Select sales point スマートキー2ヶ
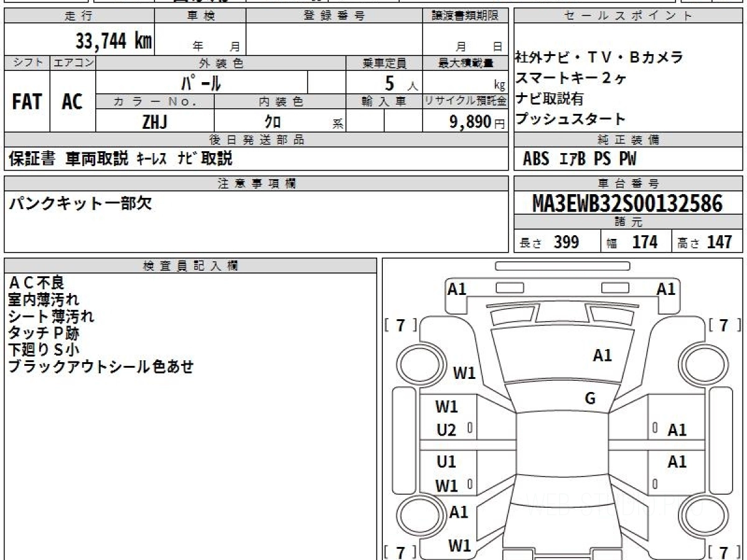Image resolution: width=747 pixels, height=560 pixels. (571, 78)
